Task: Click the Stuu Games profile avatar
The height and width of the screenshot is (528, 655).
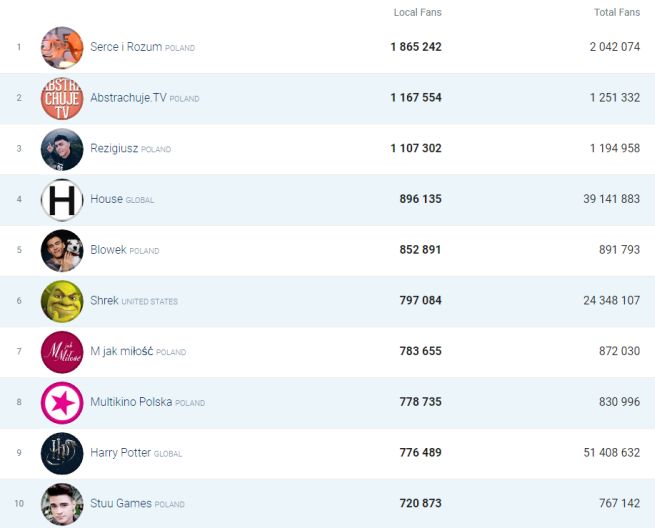Action: (x=62, y=504)
